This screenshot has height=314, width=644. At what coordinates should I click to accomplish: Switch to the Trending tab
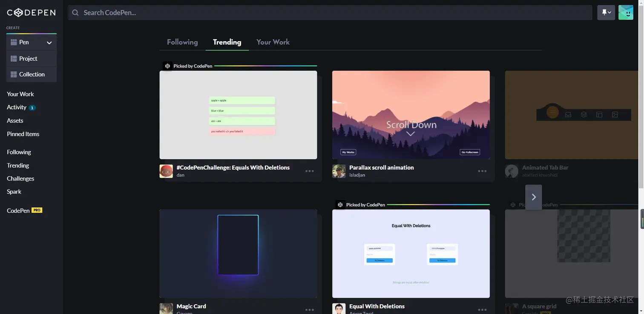click(x=227, y=42)
